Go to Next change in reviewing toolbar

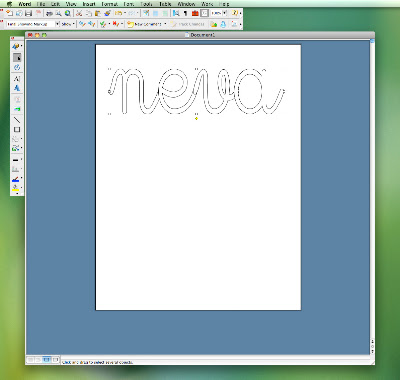click(91, 24)
